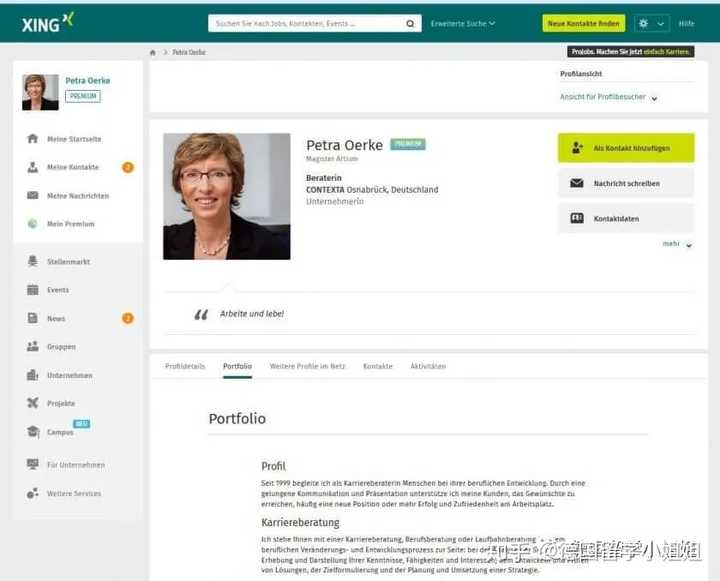Click the XING logo in the header
This screenshot has width=720, height=581.
pyautogui.click(x=48, y=23)
